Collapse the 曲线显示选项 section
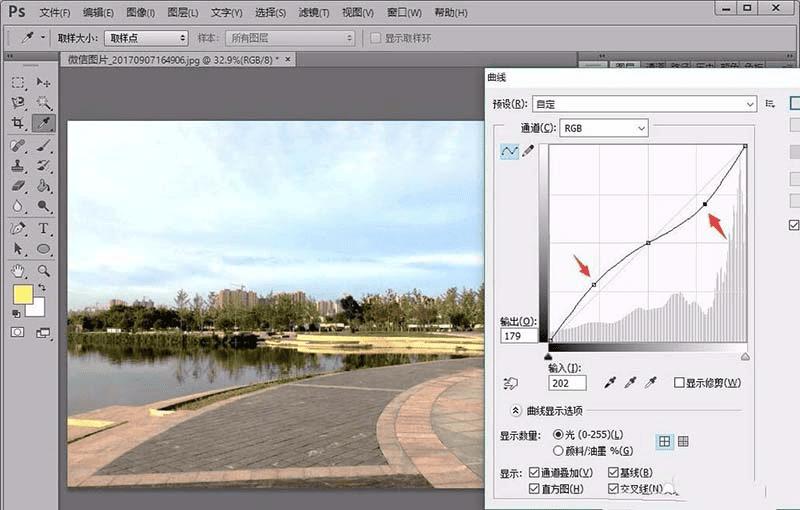Viewport: 800px width, 510px height. coord(517,410)
